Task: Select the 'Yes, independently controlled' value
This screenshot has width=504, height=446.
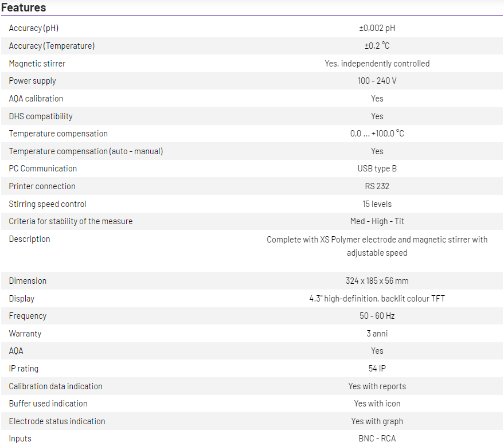Action: 377,64
